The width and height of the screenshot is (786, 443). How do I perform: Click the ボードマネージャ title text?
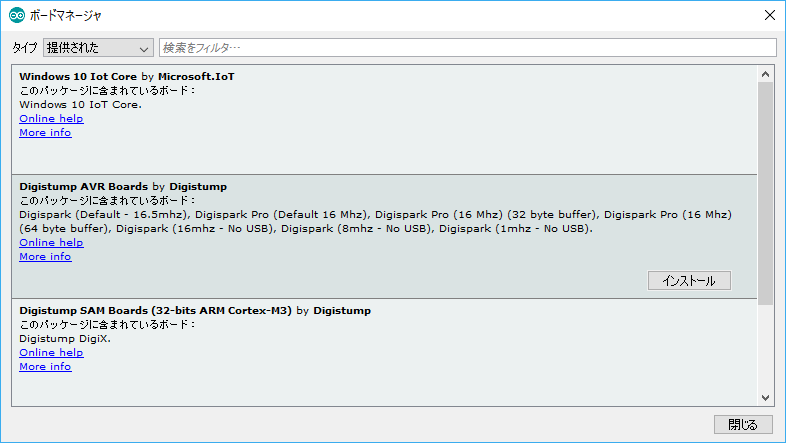(x=66, y=16)
